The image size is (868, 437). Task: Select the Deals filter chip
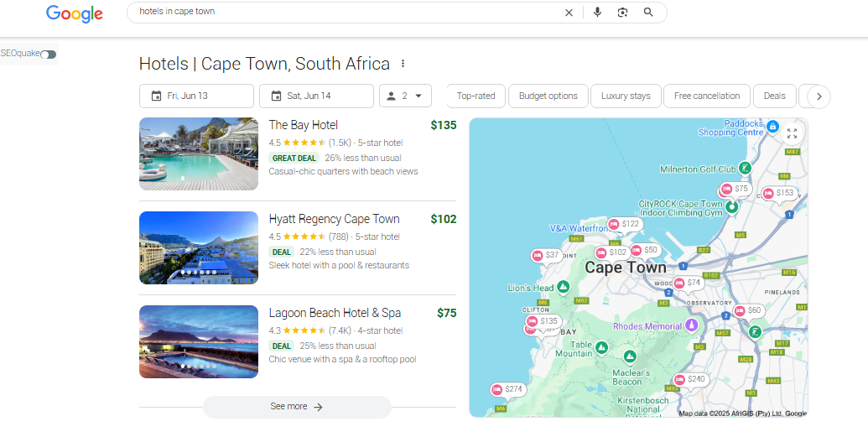[x=774, y=96]
